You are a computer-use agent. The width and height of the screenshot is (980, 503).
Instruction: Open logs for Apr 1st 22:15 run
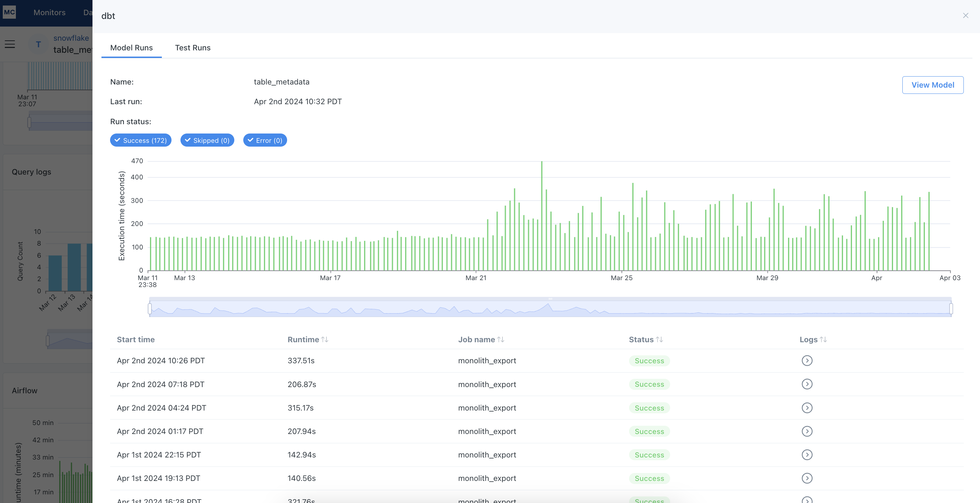806,455
